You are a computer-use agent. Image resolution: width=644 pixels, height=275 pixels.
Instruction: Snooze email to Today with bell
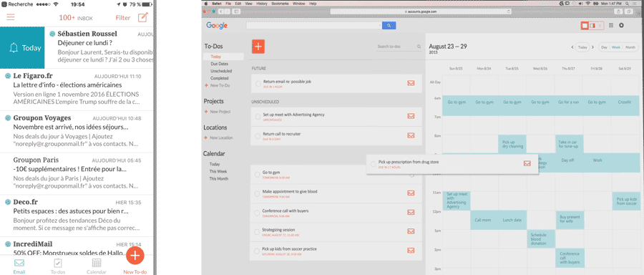[22, 48]
